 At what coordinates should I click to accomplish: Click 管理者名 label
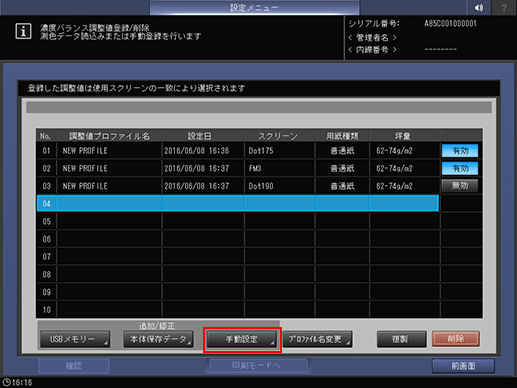point(372,37)
